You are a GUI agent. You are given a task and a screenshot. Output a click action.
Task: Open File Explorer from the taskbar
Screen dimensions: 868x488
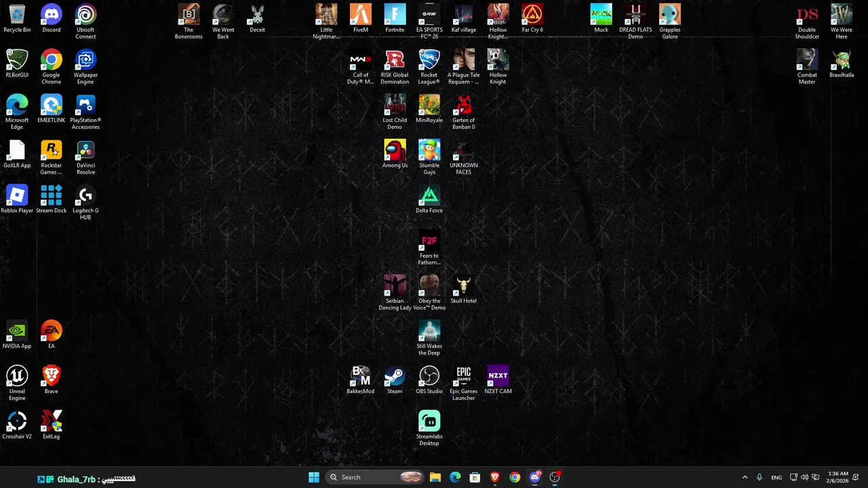(x=435, y=477)
